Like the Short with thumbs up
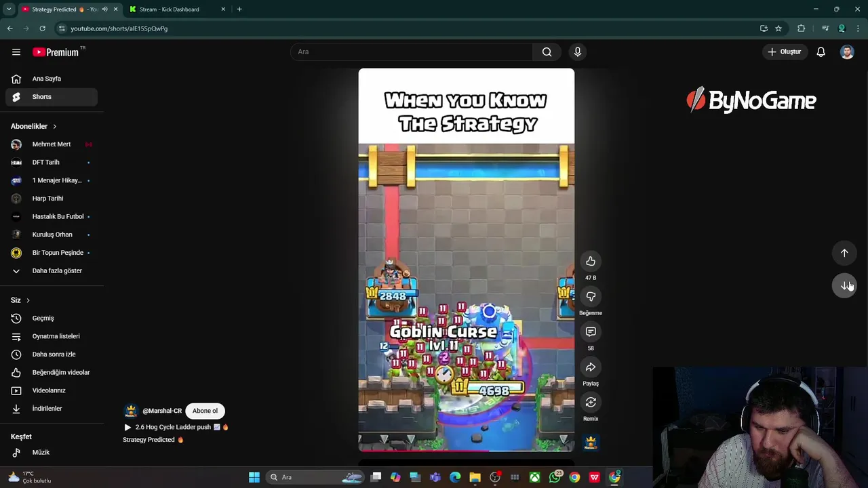This screenshot has width=868, height=488. (591, 262)
